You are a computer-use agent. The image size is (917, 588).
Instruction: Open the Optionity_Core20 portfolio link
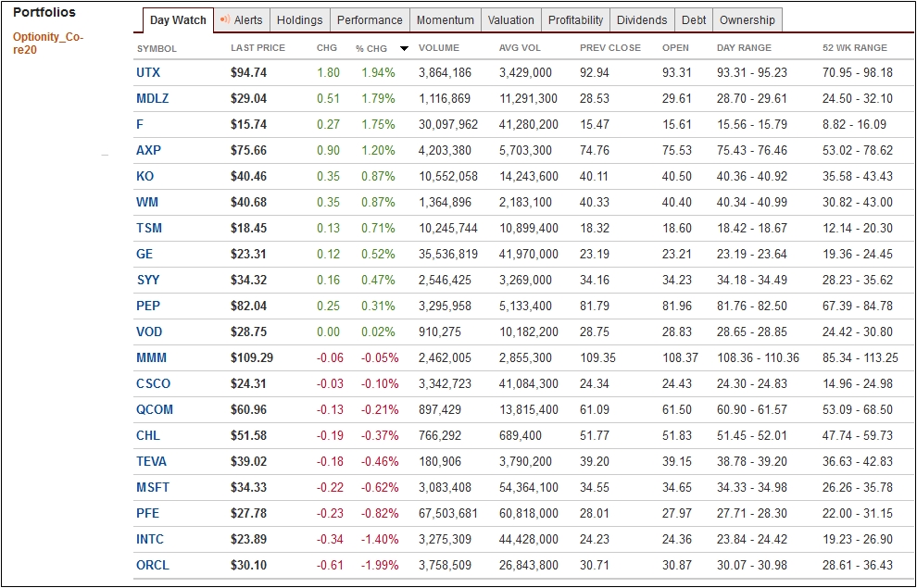[48, 44]
